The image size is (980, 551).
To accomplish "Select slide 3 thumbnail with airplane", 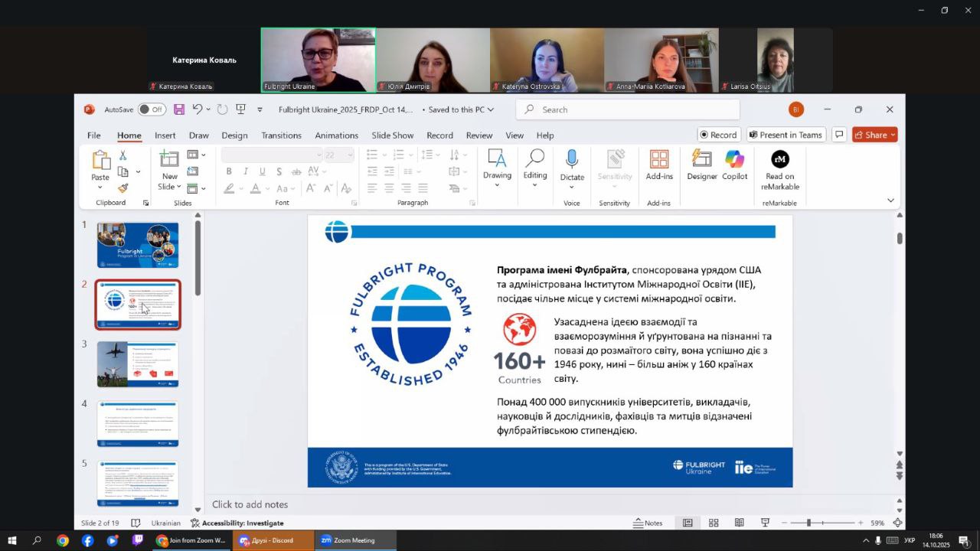I will (138, 364).
